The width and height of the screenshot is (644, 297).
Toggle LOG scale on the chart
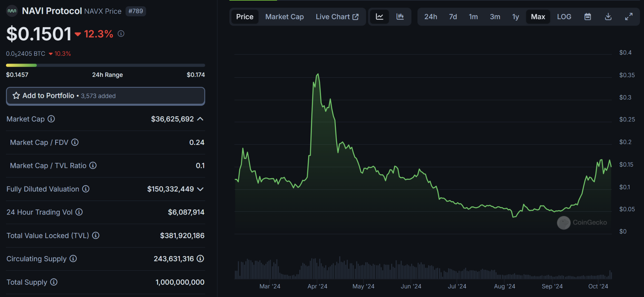[x=564, y=17]
